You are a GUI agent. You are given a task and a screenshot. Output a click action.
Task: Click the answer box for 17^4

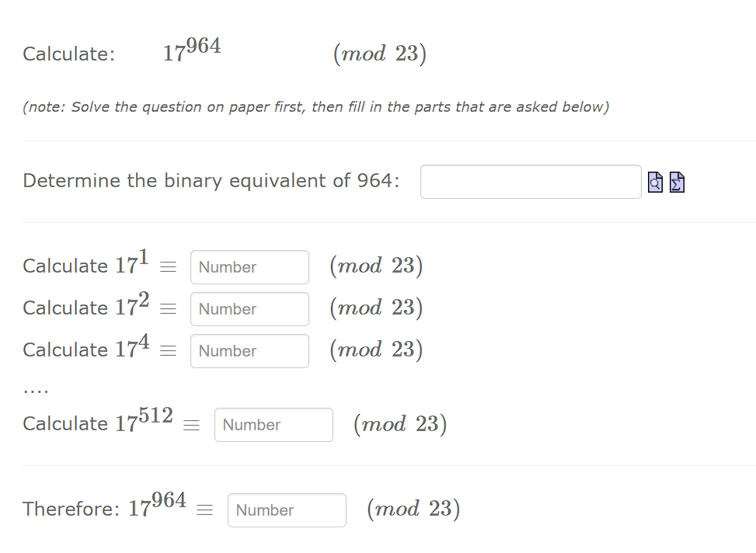[249, 350]
